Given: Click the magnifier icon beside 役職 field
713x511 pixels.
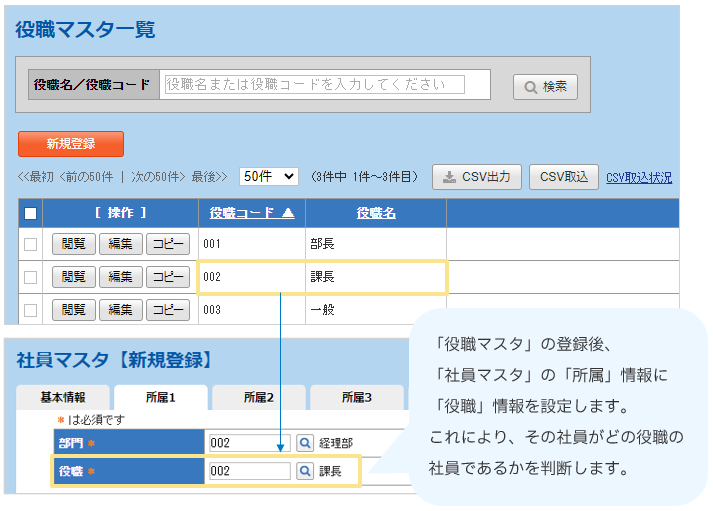Looking at the screenshot, I should click(305, 470).
